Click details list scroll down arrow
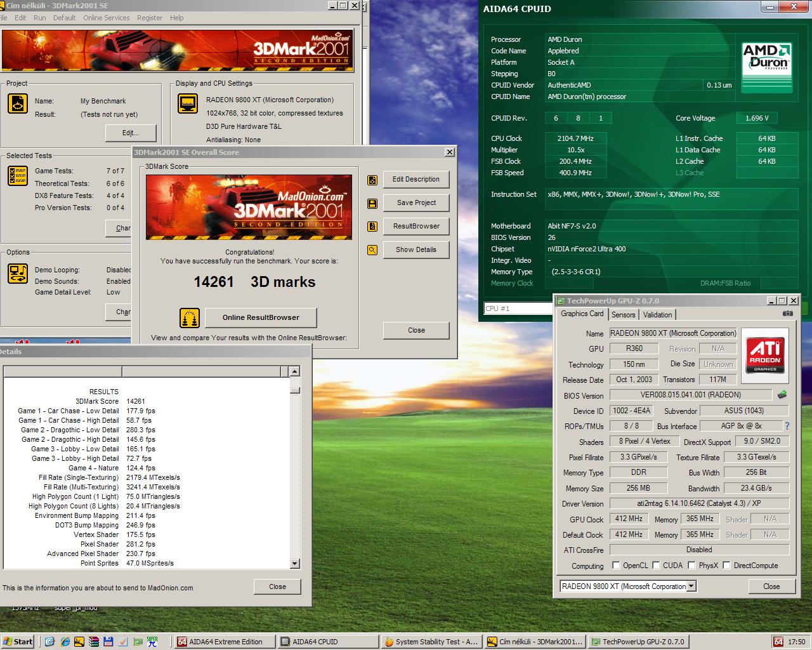The height and width of the screenshot is (650, 812). coord(294,563)
